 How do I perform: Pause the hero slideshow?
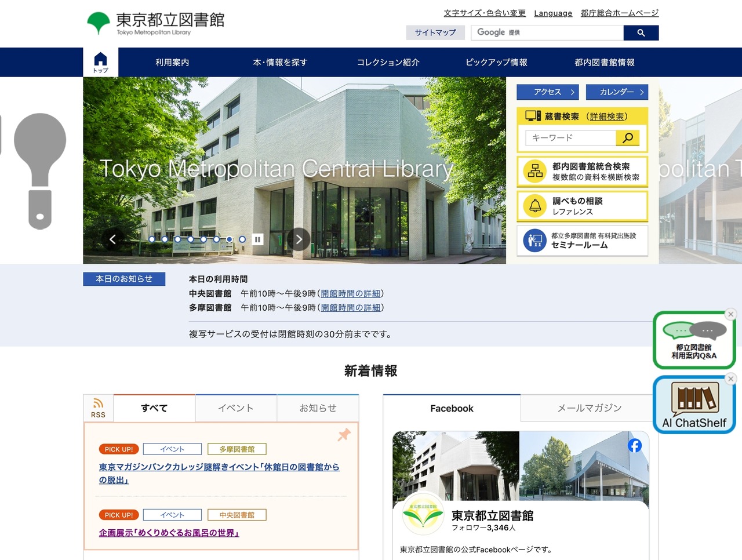click(257, 239)
